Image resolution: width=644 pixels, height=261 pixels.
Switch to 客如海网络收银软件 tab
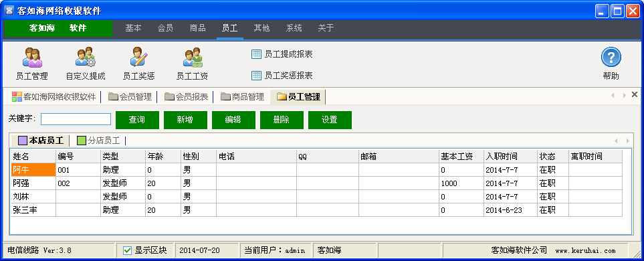pos(54,97)
